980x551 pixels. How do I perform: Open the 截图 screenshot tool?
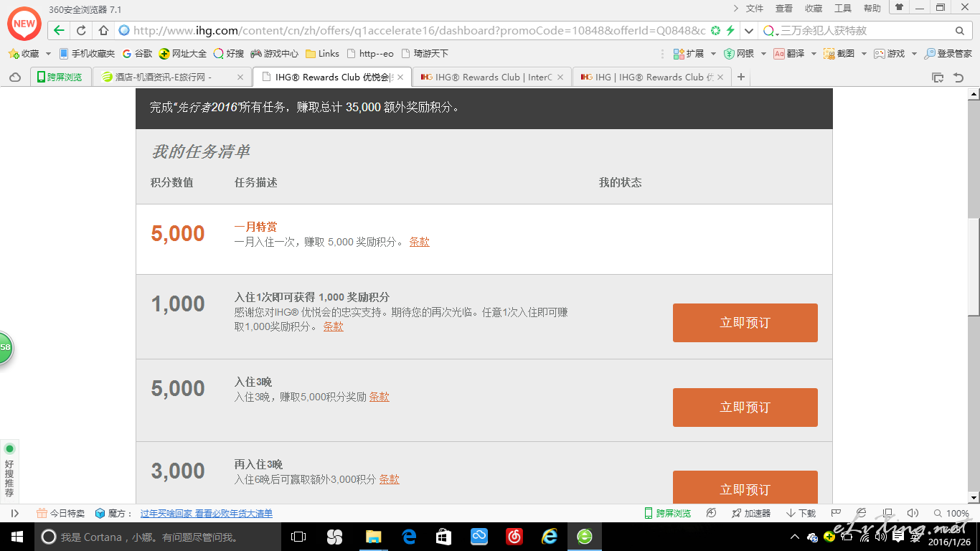(839, 54)
